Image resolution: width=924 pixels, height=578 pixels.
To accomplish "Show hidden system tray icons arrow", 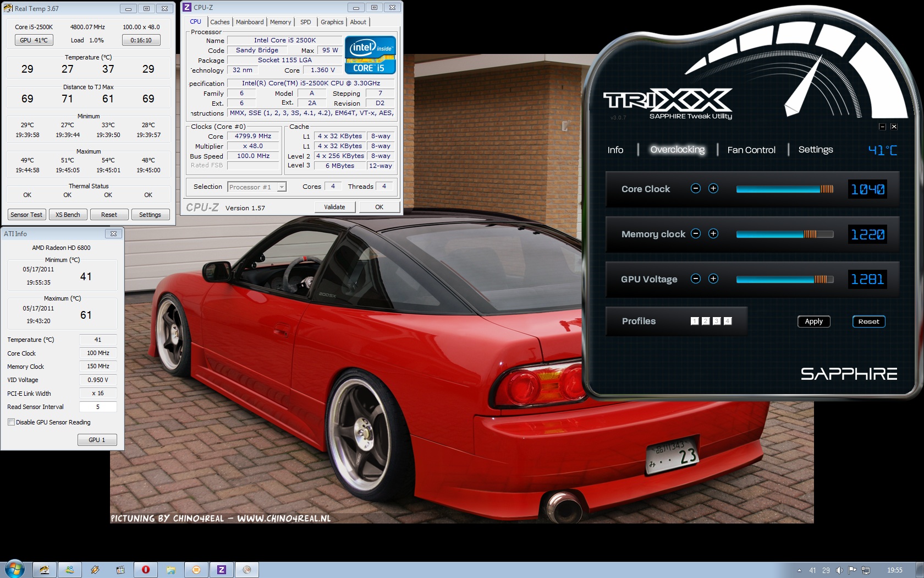I will tap(799, 570).
